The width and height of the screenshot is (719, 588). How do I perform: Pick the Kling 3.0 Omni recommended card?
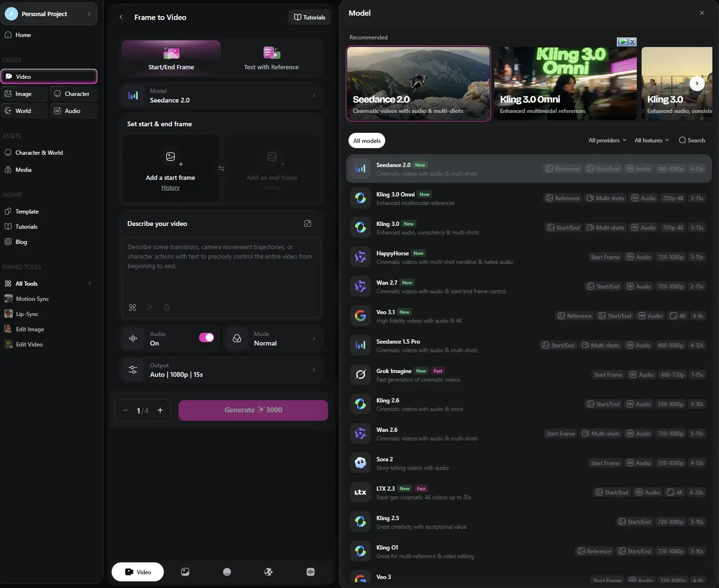(566, 84)
